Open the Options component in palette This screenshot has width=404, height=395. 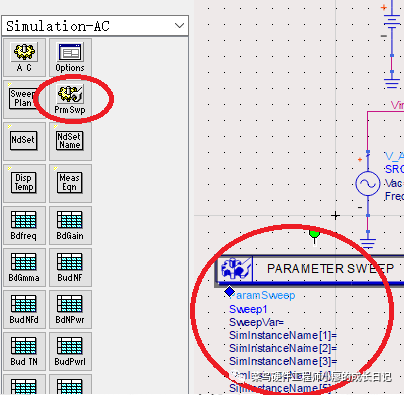[70, 57]
